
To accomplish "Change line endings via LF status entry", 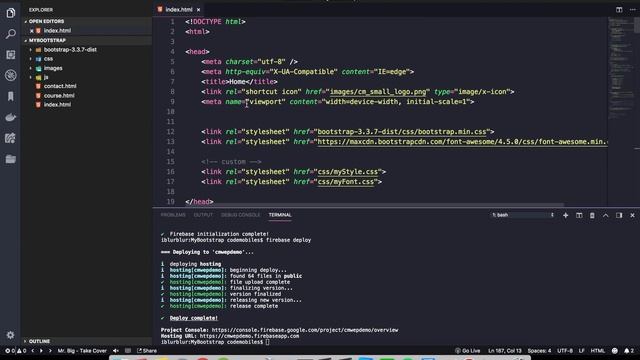I will pyautogui.click(x=582, y=351).
